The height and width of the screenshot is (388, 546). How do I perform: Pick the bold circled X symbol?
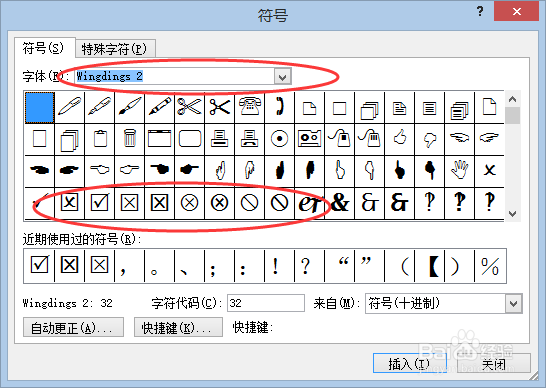219,202
